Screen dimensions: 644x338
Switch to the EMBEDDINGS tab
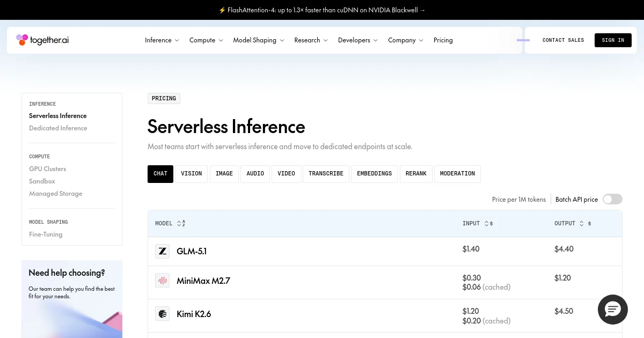pyautogui.click(x=375, y=174)
